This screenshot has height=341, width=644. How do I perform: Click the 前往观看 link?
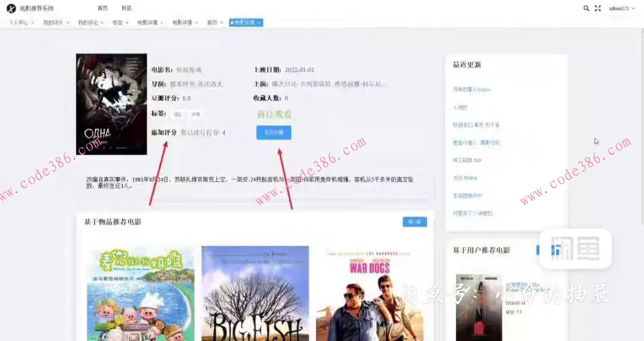click(x=274, y=114)
